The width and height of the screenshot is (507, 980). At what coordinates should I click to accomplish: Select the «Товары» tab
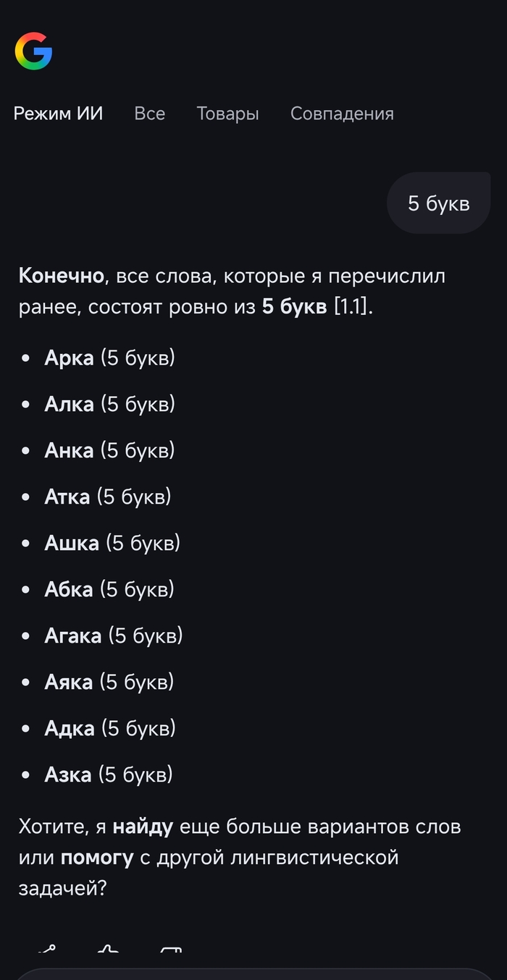(227, 114)
